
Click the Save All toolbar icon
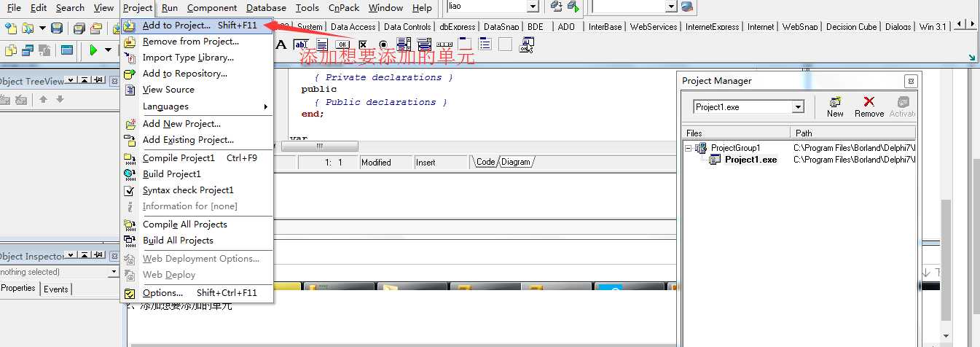[x=79, y=28]
